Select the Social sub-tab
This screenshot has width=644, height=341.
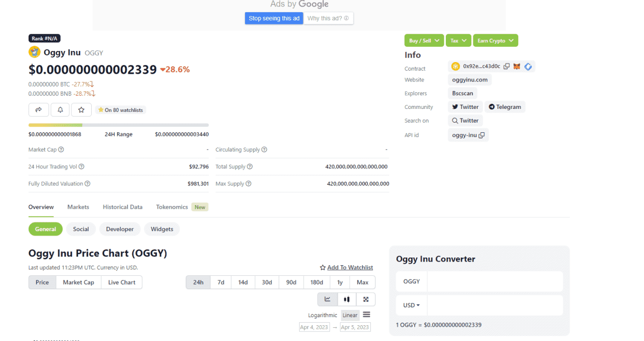click(81, 229)
